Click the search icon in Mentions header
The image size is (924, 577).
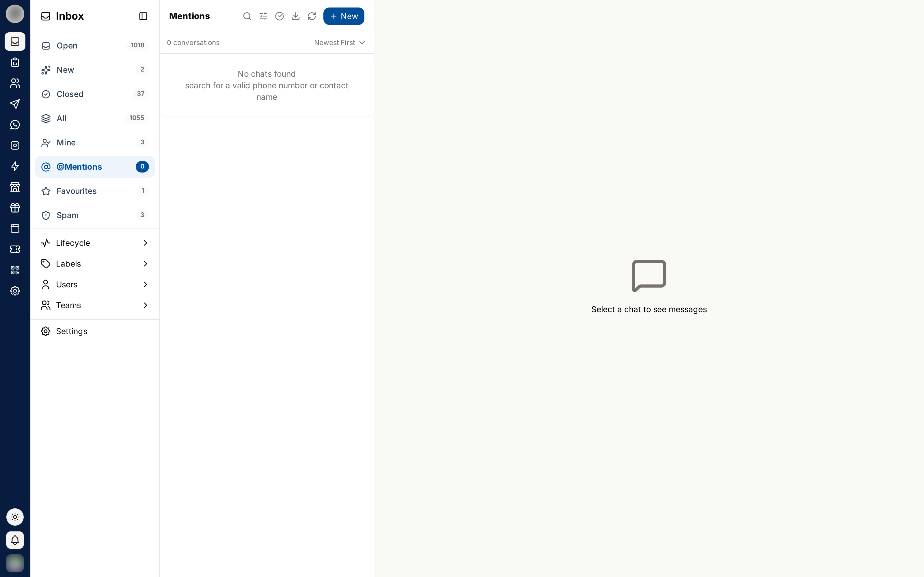pyautogui.click(x=247, y=16)
